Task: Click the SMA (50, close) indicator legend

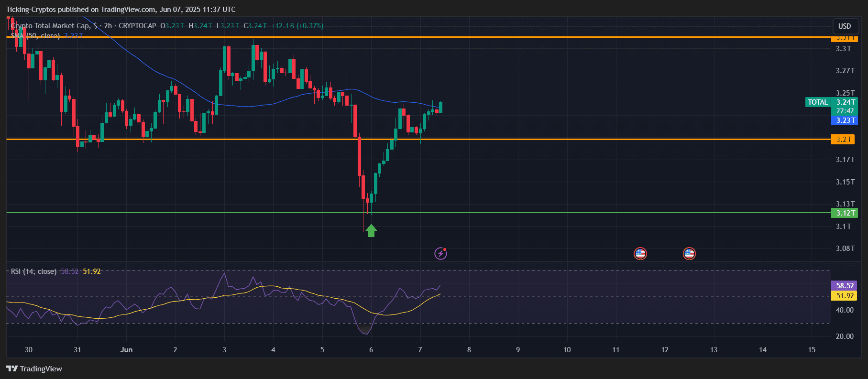Action: pyautogui.click(x=36, y=36)
